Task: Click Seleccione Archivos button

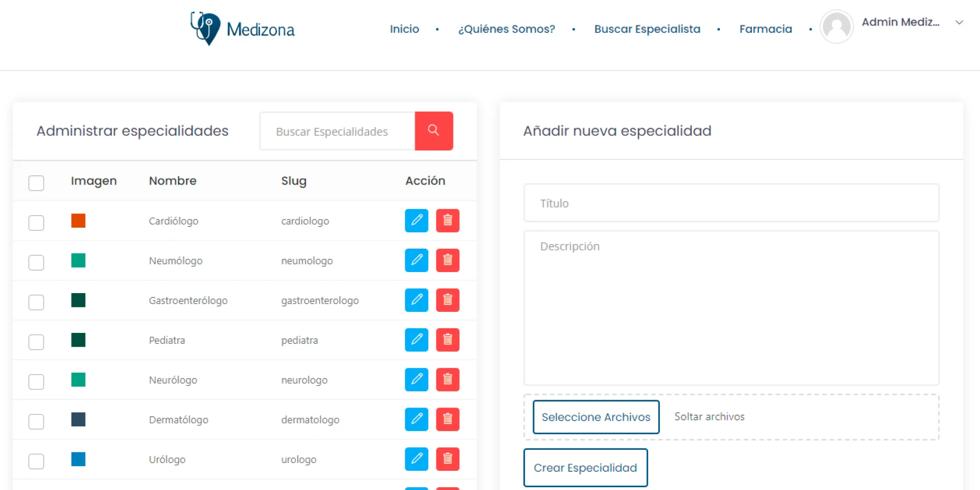Action: (x=596, y=417)
